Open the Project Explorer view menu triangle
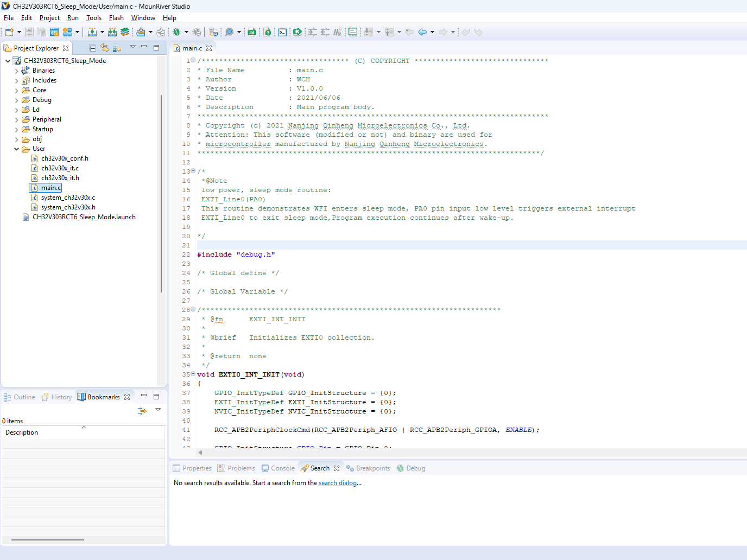The image size is (747, 560). (132, 47)
